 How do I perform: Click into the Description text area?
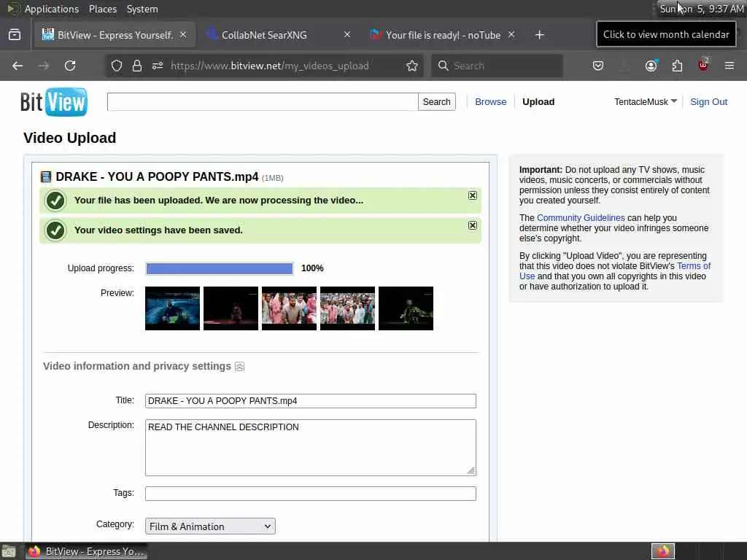click(x=311, y=448)
